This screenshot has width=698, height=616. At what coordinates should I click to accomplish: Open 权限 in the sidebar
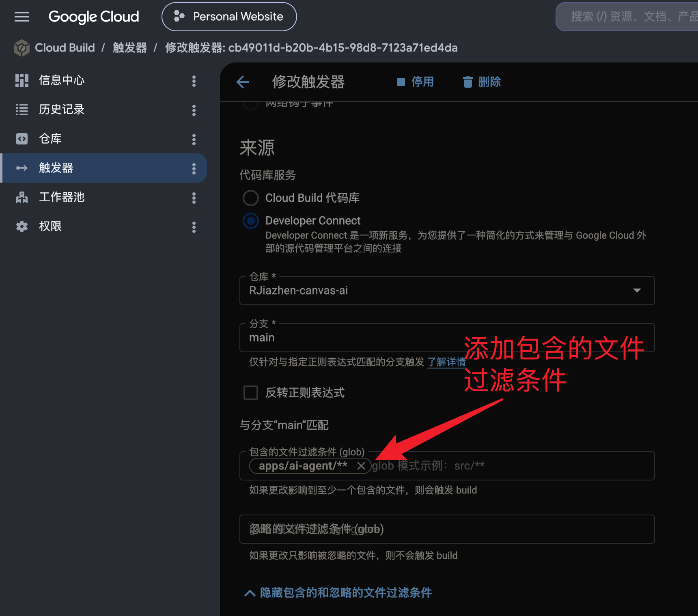[50, 226]
